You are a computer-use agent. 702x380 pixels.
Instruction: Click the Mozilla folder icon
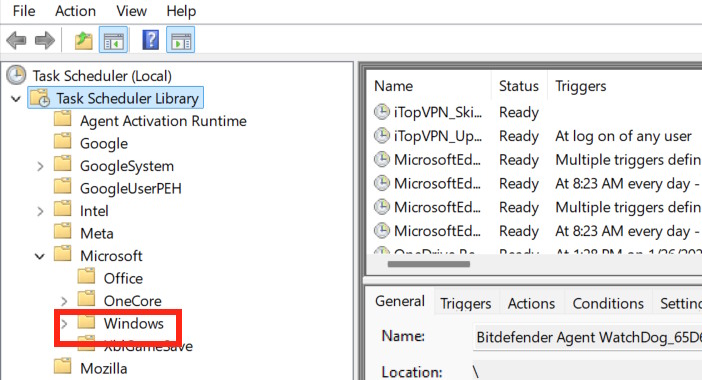[x=63, y=367]
